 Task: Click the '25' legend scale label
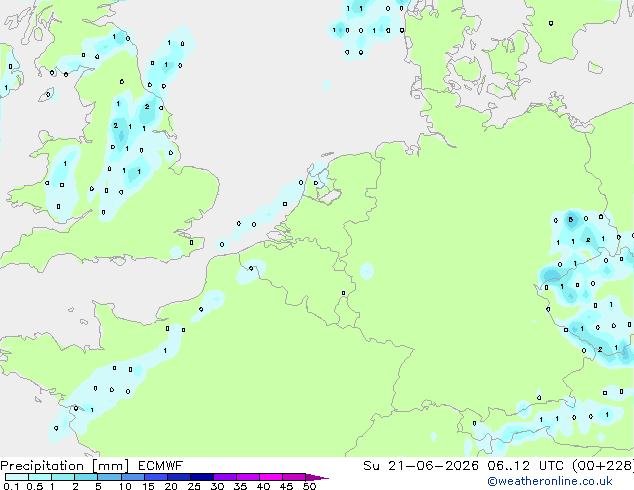coord(194,486)
